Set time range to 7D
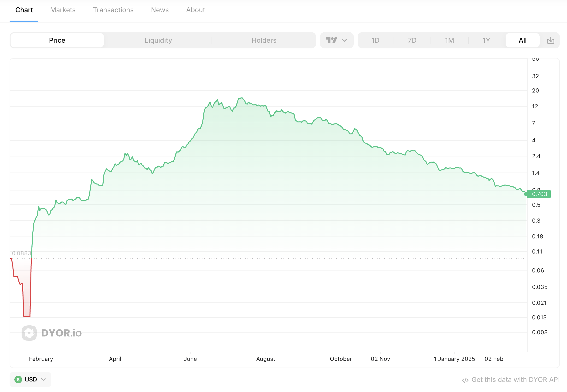This screenshot has width=567, height=392. (412, 40)
